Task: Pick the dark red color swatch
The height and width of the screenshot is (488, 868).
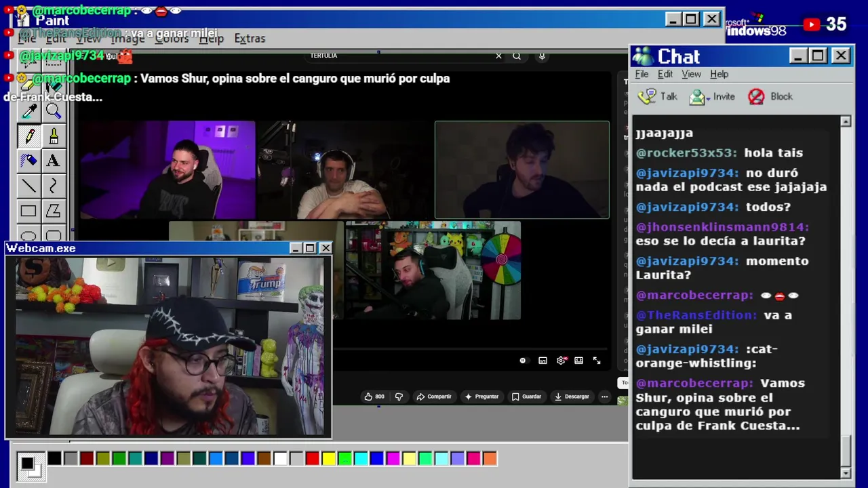Action: click(x=87, y=459)
